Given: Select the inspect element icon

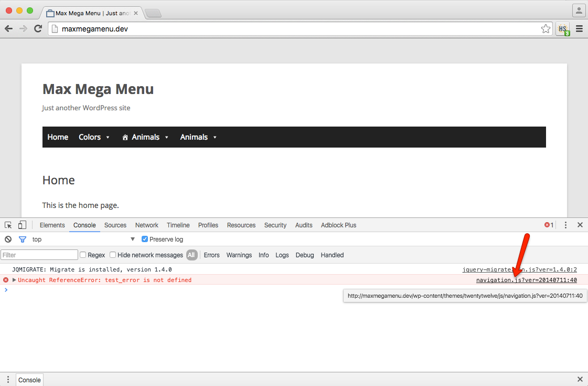Looking at the screenshot, I should 8,225.
